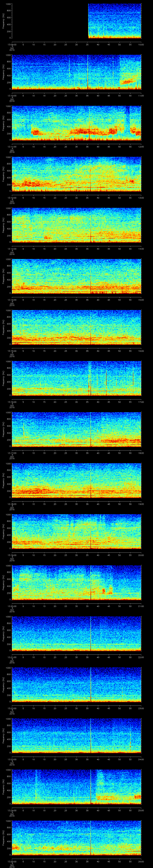The height and width of the screenshot is (868, 153).
Task: Select the spectrogram starting at 13:24:00
Action: 76,787
